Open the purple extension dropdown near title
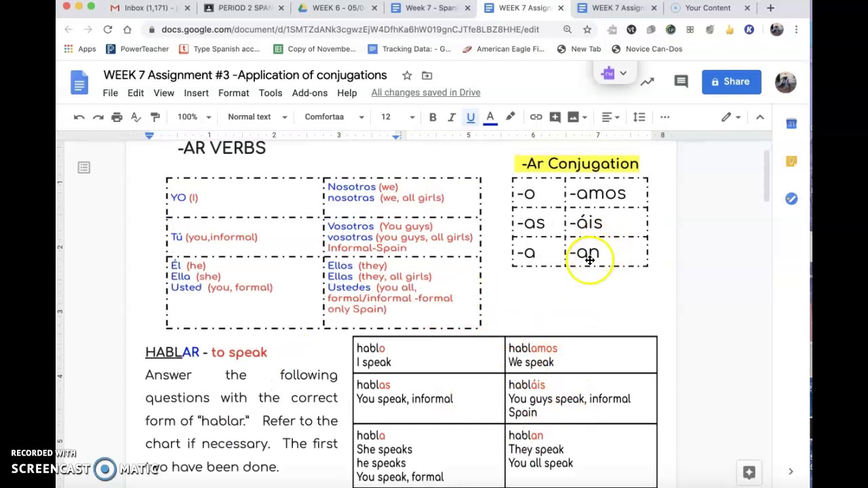Viewport: 868px width, 488px height. 615,73
